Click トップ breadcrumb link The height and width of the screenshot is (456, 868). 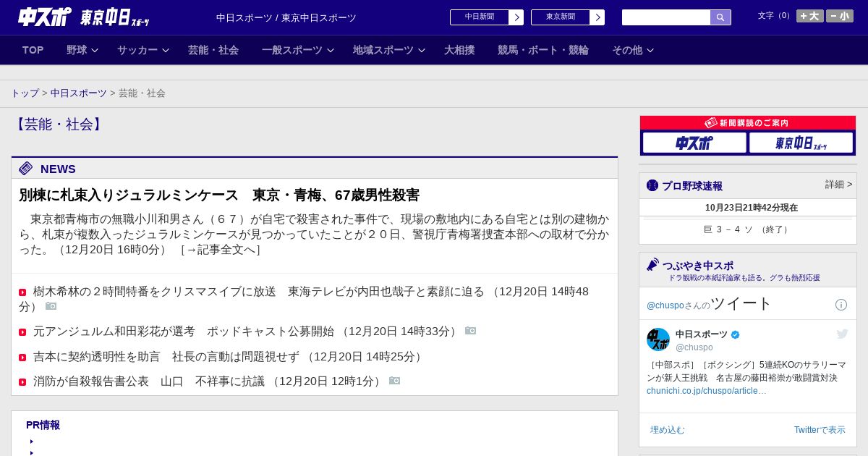click(x=25, y=93)
